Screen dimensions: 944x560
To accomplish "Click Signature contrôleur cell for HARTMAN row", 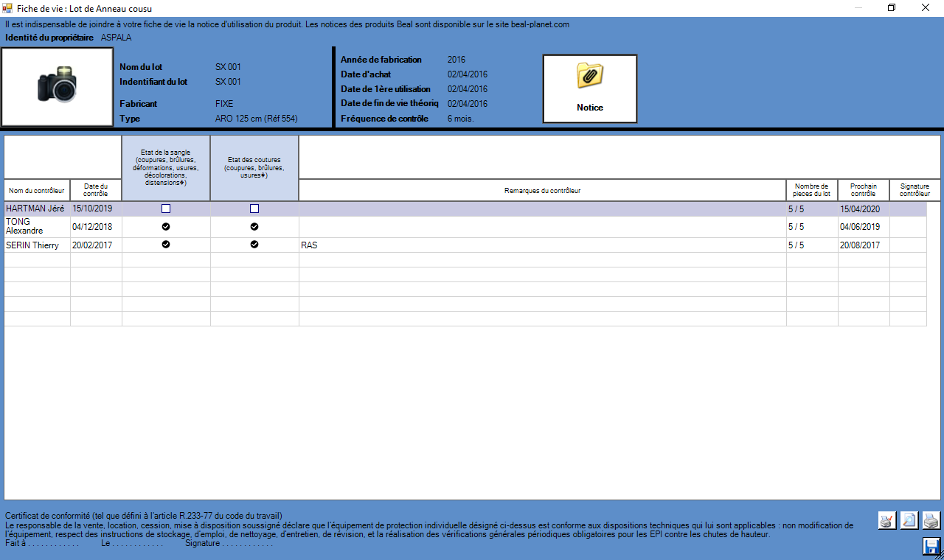I will coord(908,209).
